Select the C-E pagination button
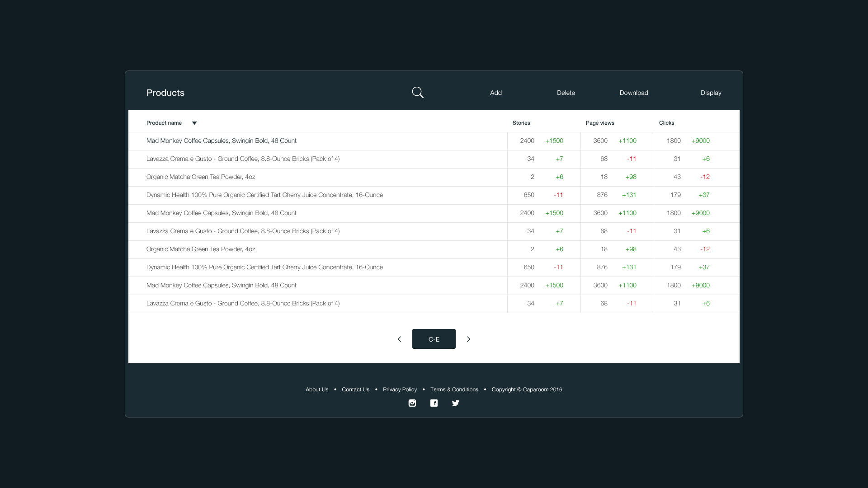The height and width of the screenshot is (488, 868). (x=434, y=339)
